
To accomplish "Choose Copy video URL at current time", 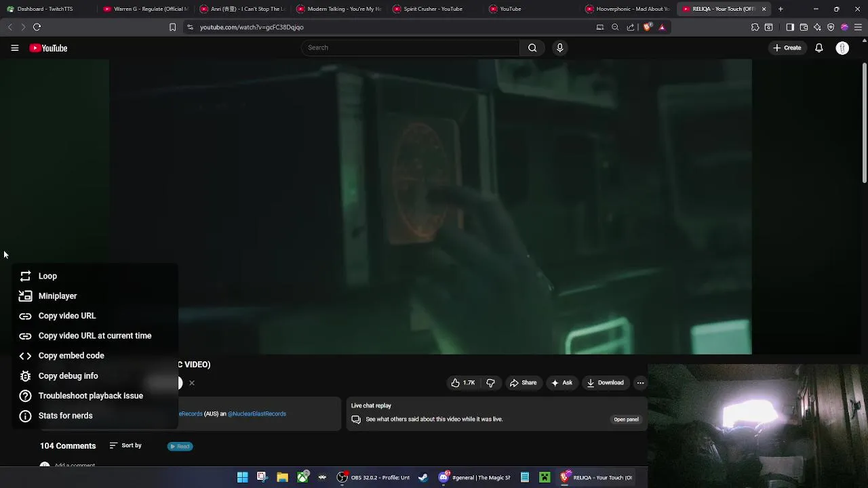I will coord(95,335).
